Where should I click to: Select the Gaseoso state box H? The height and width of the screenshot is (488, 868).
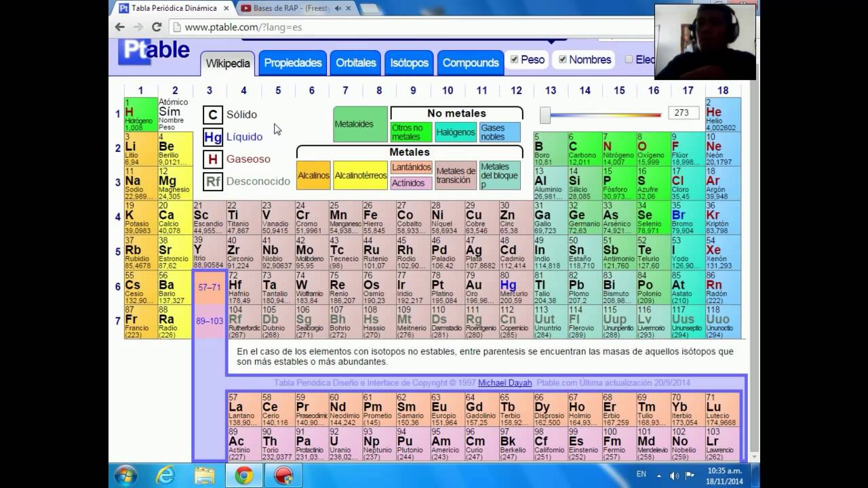(213, 159)
